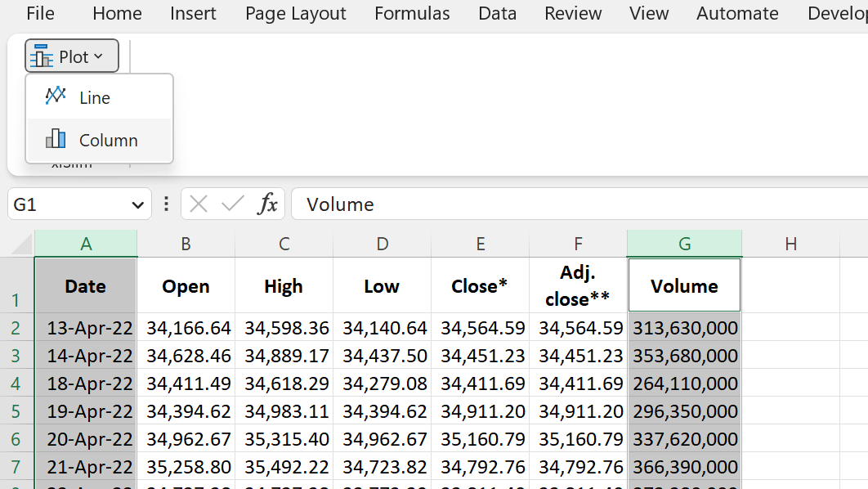Click the cancel X icon in formula bar
This screenshot has height=489, width=868.
[x=198, y=204]
